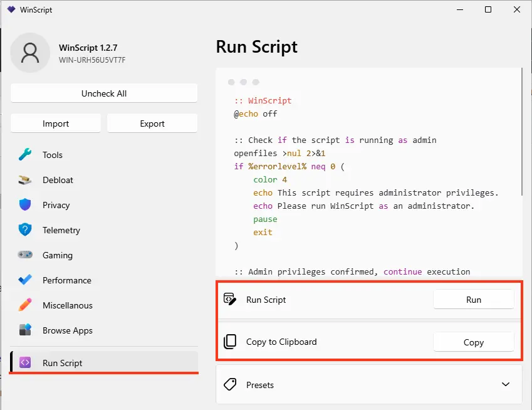Open the Tools section

pos(104,155)
